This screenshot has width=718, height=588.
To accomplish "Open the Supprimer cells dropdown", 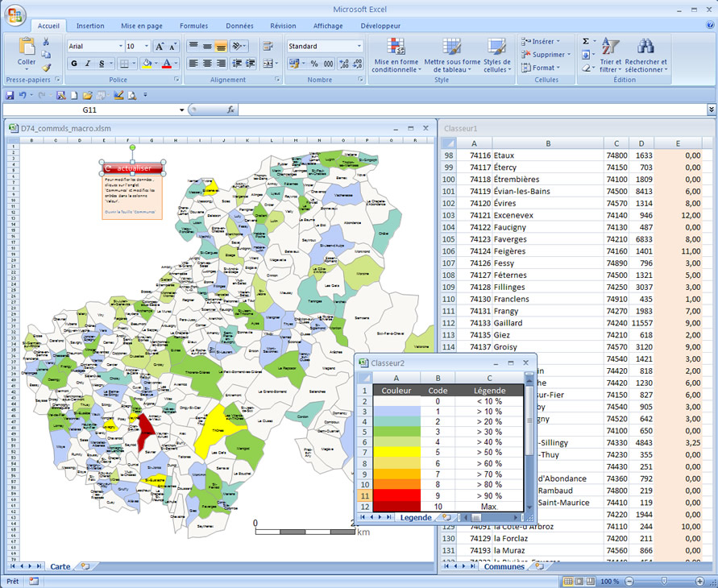I will click(546, 55).
